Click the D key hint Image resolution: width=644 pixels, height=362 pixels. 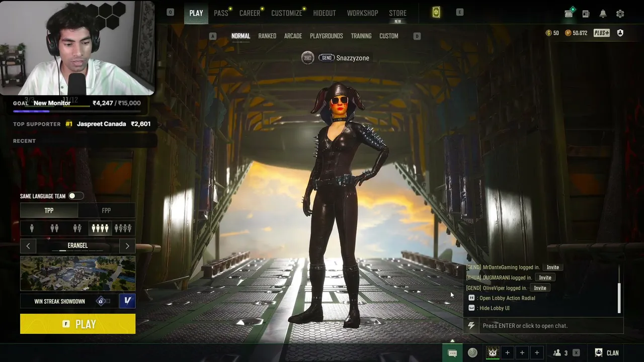pyautogui.click(x=417, y=36)
